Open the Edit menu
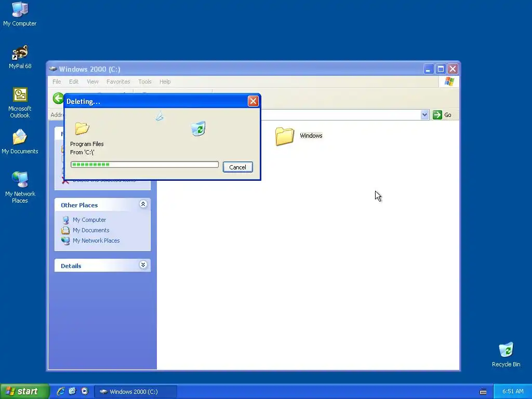Screen dimensions: 532x399 click(74, 82)
